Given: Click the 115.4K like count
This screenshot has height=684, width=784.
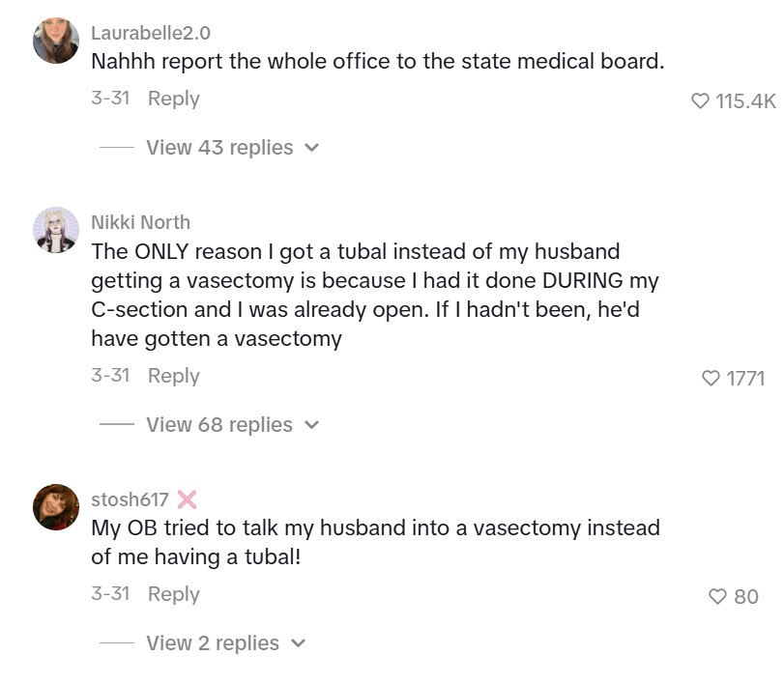Looking at the screenshot, I should coord(745,100).
